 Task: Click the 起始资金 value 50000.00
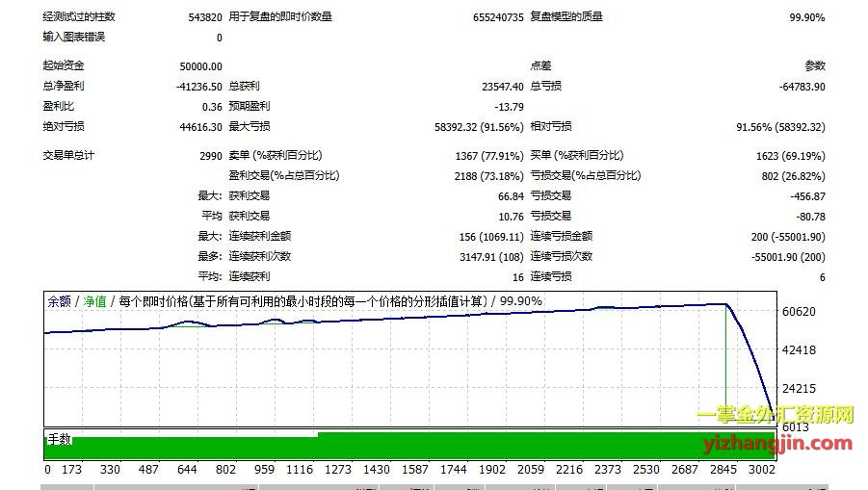200,65
